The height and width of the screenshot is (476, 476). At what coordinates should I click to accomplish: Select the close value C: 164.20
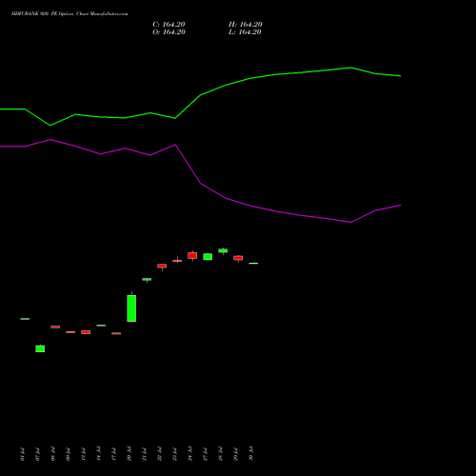[x=169, y=25]
